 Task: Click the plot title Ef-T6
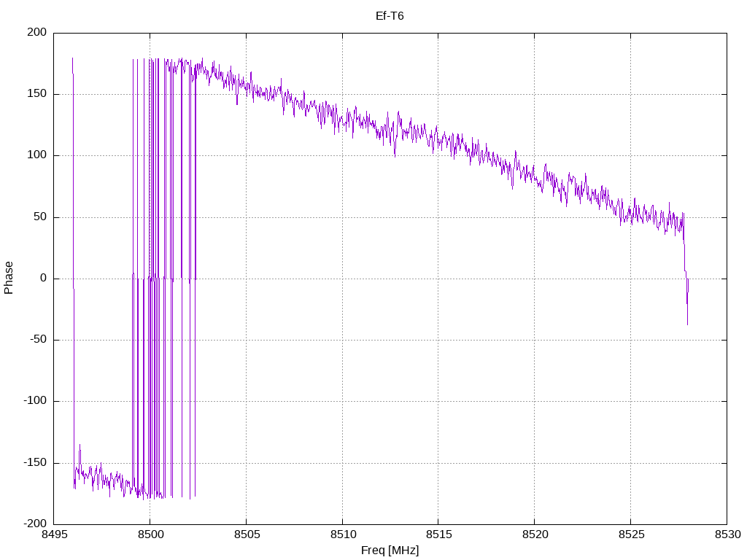coord(390,16)
